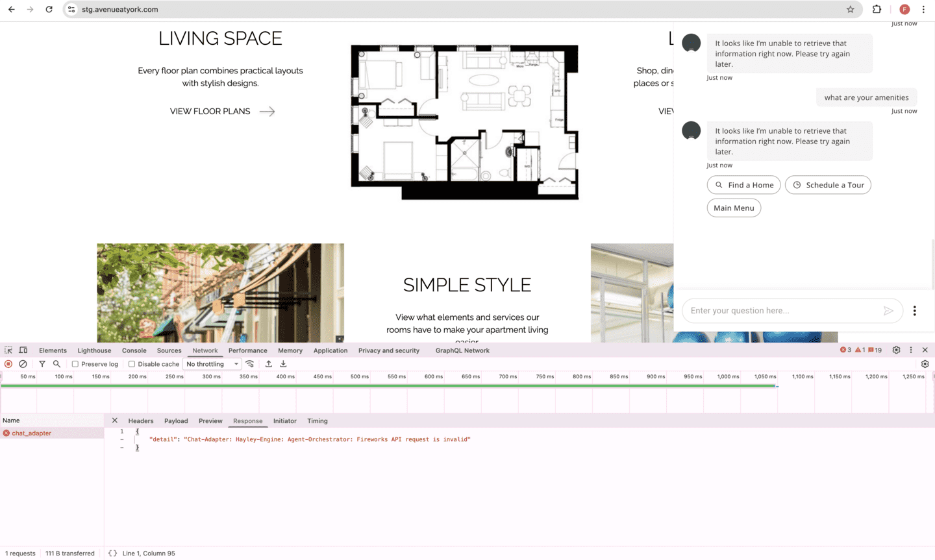Clear the network log
The image size is (935, 560).
(x=23, y=364)
